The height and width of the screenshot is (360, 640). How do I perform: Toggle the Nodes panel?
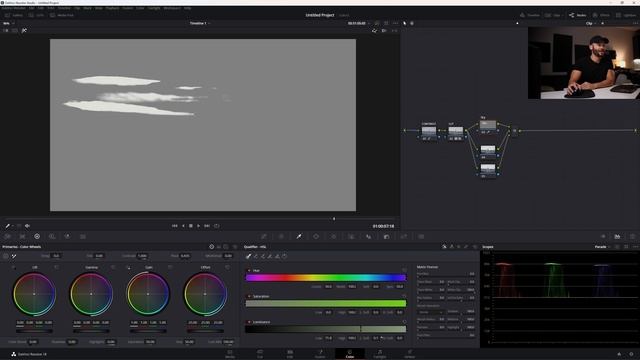(578, 15)
